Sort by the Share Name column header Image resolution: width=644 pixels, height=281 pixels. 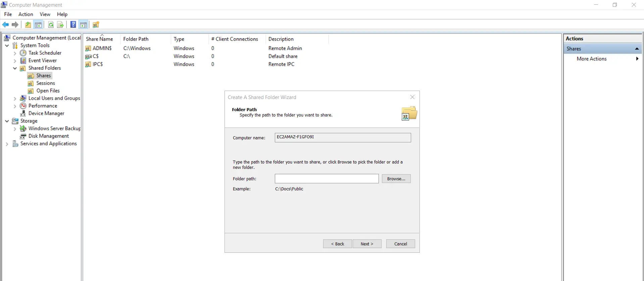coord(102,39)
